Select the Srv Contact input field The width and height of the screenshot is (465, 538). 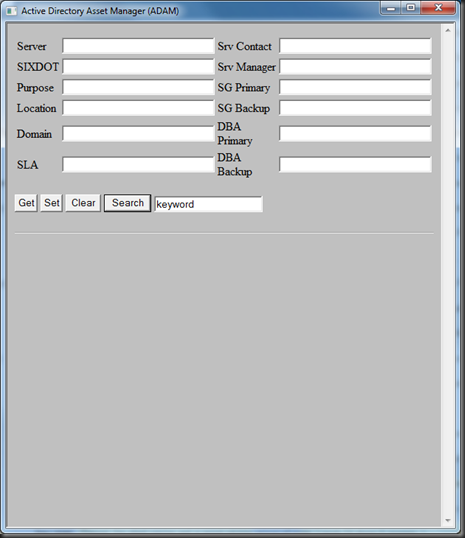tap(355, 46)
